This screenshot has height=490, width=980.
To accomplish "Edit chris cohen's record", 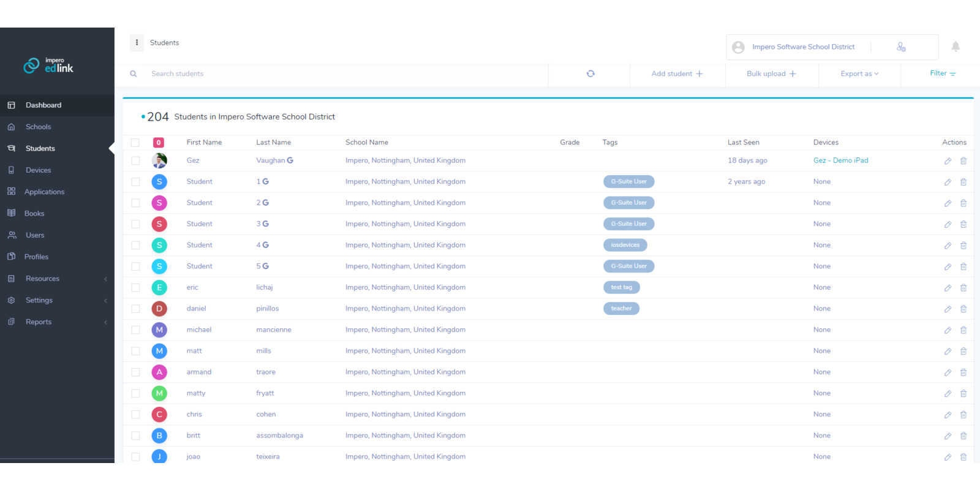I will [948, 415].
